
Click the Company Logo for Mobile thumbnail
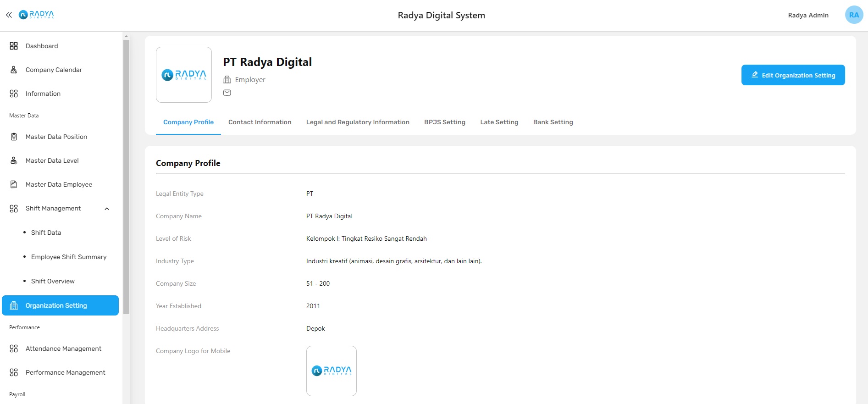pyautogui.click(x=331, y=371)
